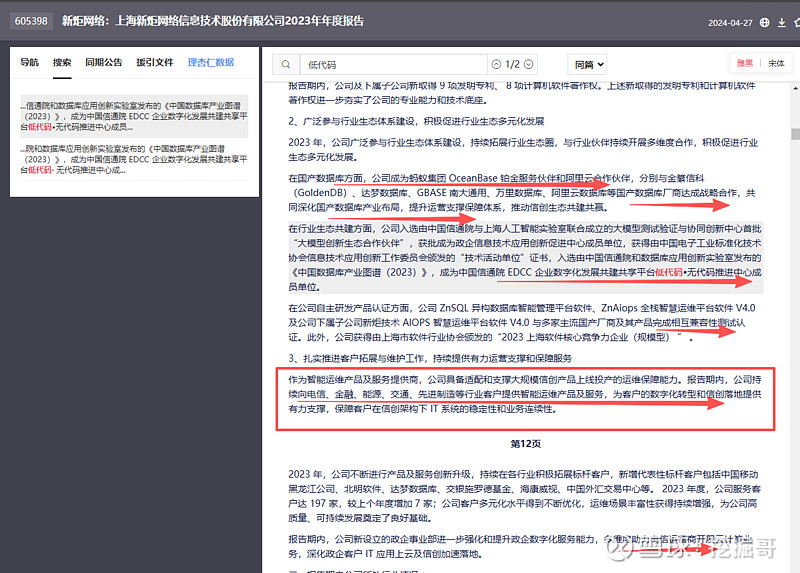Click the stock code 605398 badge
The width and height of the screenshot is (800, 573).
coord(31,21)
